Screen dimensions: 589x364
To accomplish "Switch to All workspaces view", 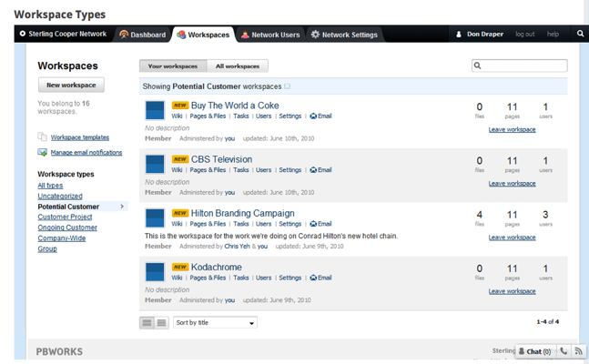I will click(238, 66).
